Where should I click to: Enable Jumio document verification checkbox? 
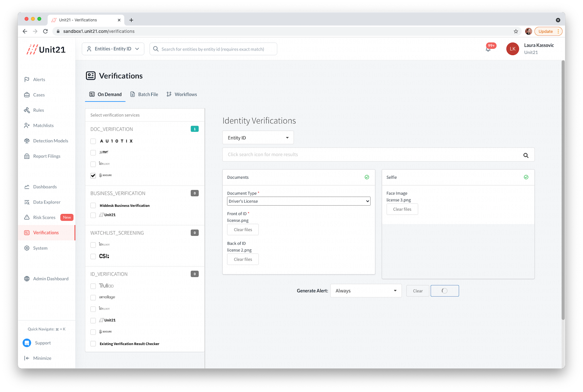pos(93,153)
